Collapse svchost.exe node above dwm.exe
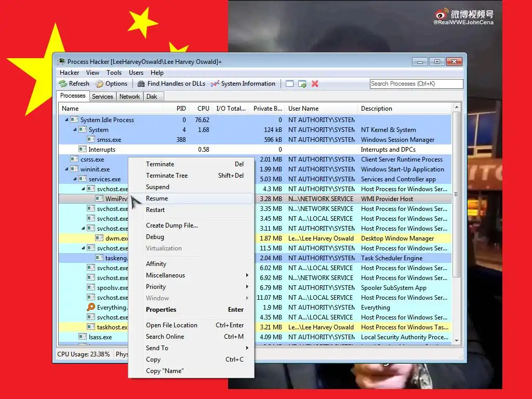 pyautogui.click(x=83, y=229)
